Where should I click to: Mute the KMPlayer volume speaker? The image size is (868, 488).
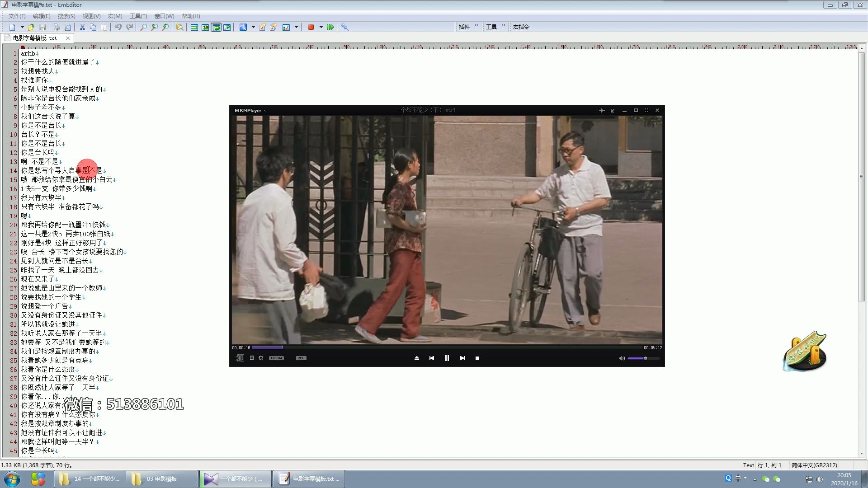click(622, 358)
